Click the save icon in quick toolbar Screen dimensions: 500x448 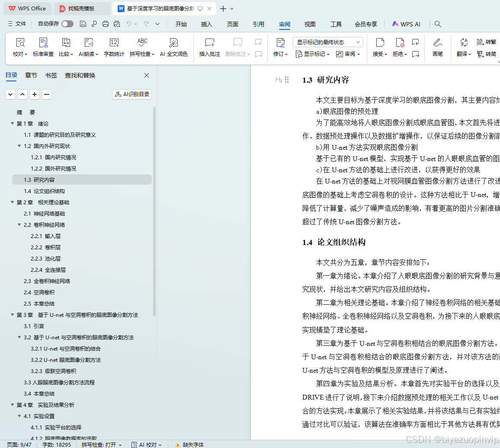pos(83,24)
